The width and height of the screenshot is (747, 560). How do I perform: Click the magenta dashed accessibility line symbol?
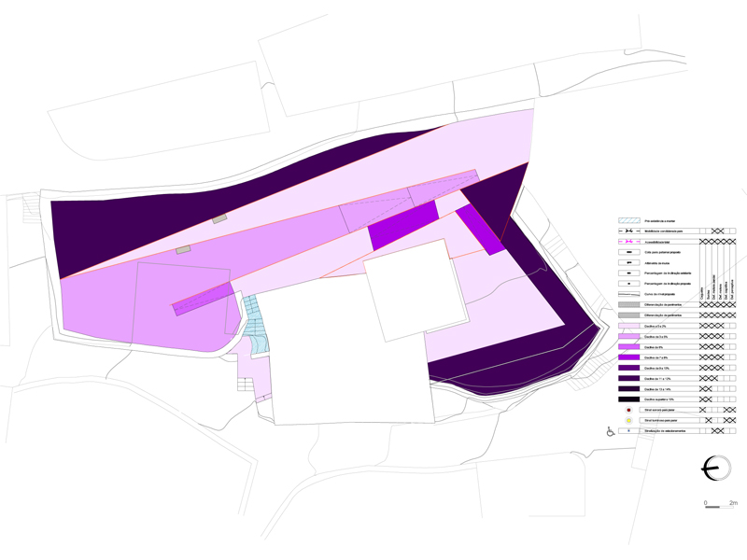point(629,241)
